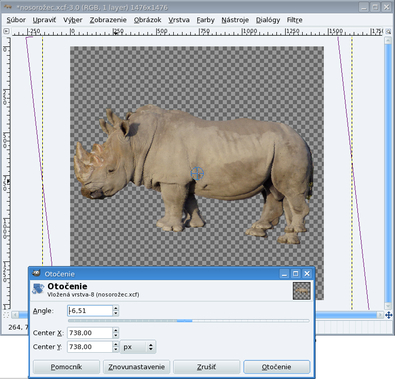Click the vertical scrollbar down arrow
This screenshot has height=379, width=395.
pos(388,306)
